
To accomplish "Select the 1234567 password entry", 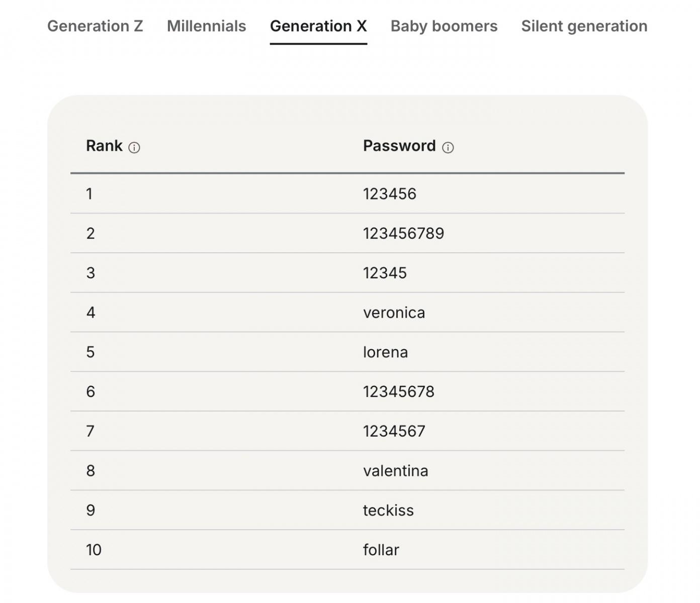I will 394,431.
